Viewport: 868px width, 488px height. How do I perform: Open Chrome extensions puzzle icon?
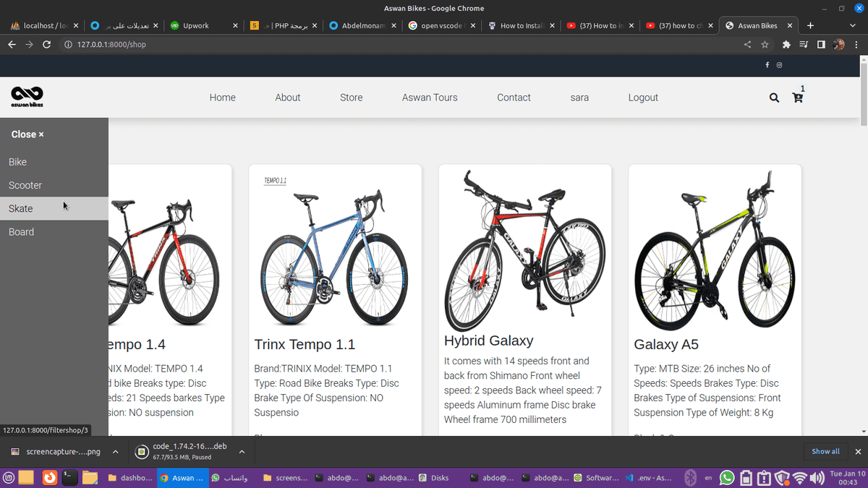(x=787, y=44)
